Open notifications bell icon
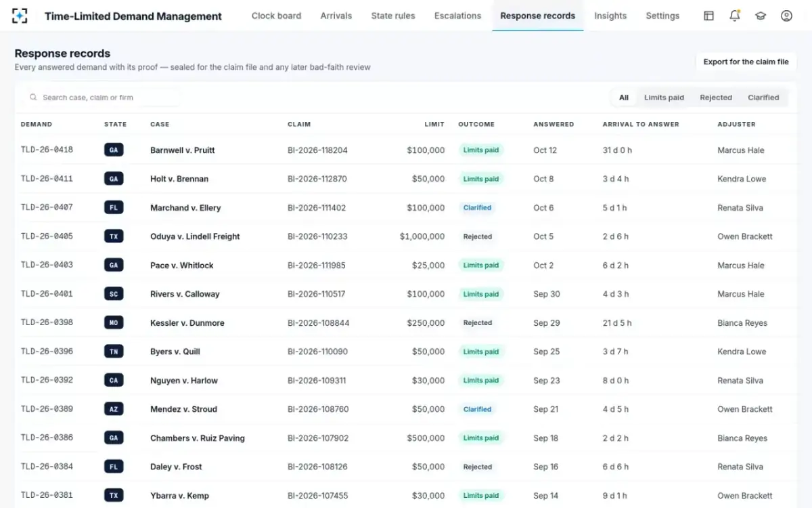This screenshot has width=812, height=508. point(734,16)
